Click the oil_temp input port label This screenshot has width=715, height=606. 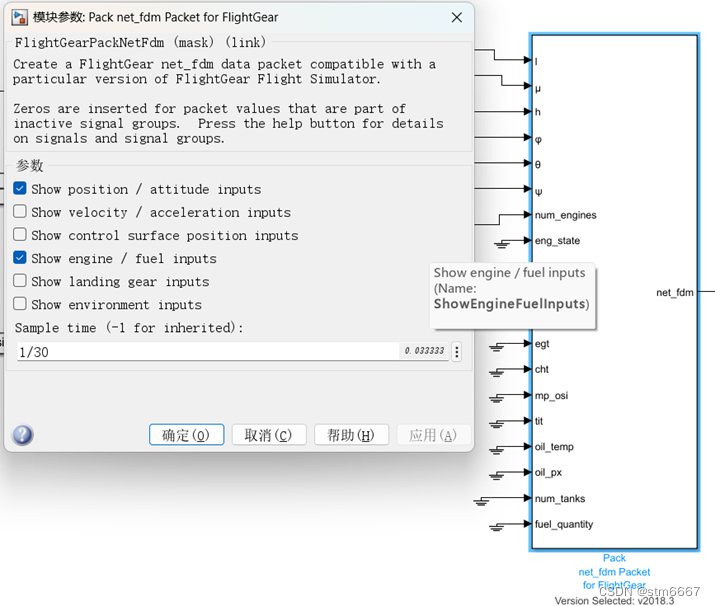point(554,447)
